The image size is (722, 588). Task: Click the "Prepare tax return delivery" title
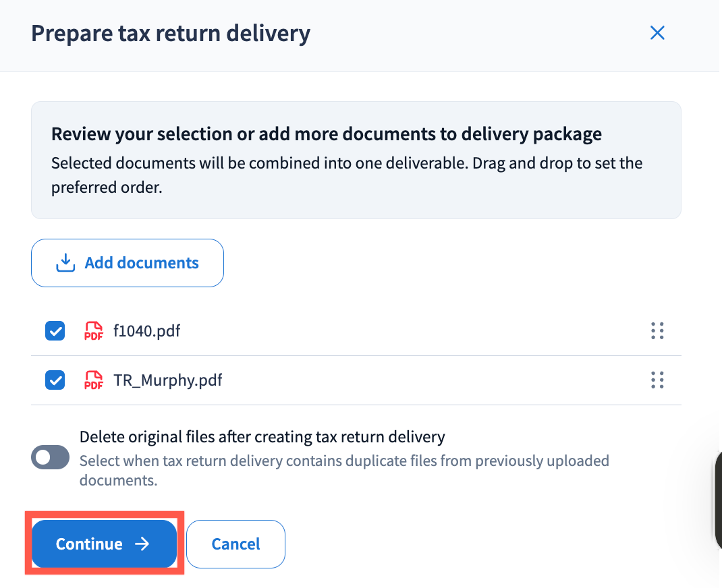(x=171, y=33)
